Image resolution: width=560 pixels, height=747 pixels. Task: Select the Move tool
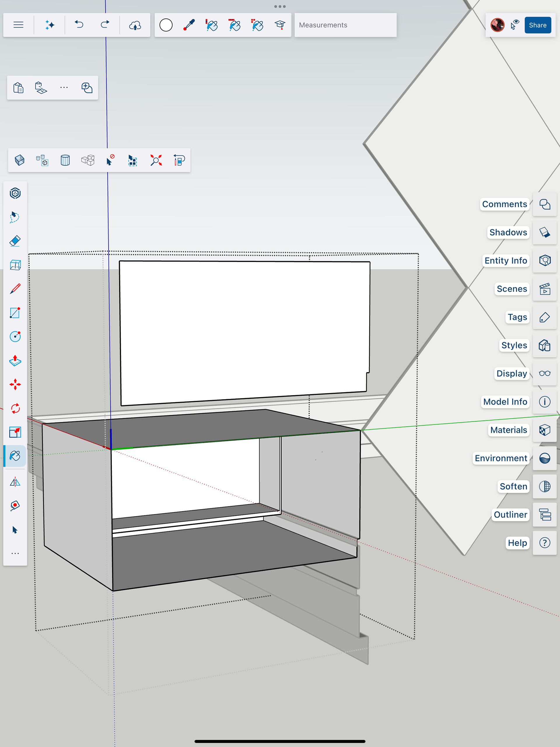tap(15, 384)
